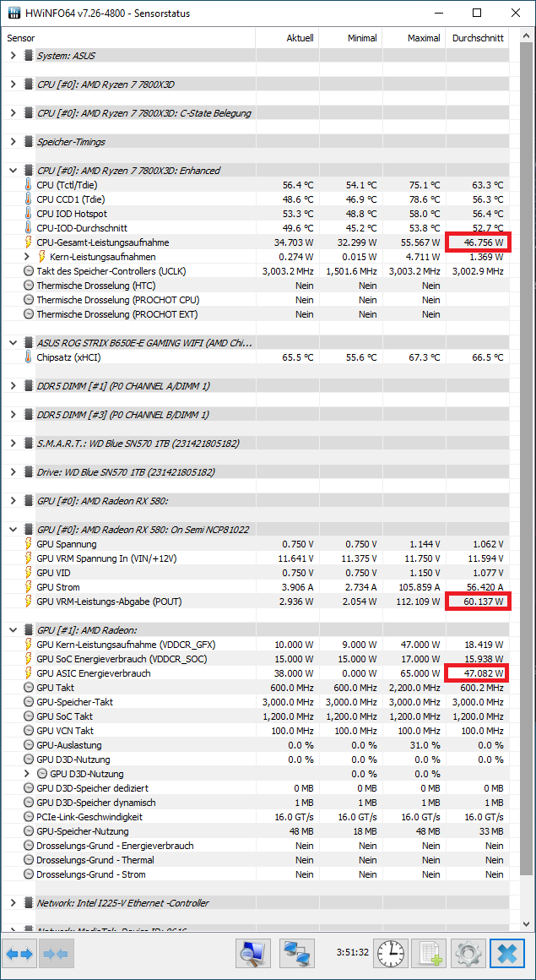The width and height of the screenshot is (536, 980).
Task: Click lightning icon of GPU VRM-Leistungs-Abgabe (POUT)
Action: [x=28, y=602]
